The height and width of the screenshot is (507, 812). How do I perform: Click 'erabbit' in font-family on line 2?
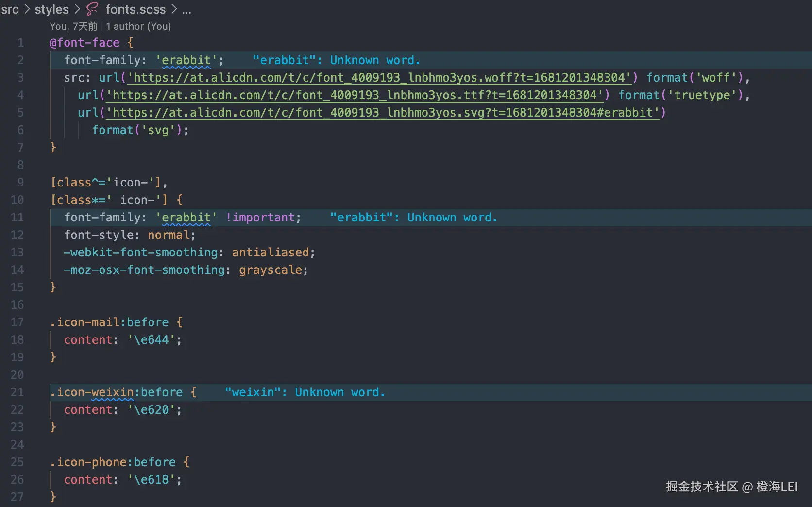click(x=186, y=60)
